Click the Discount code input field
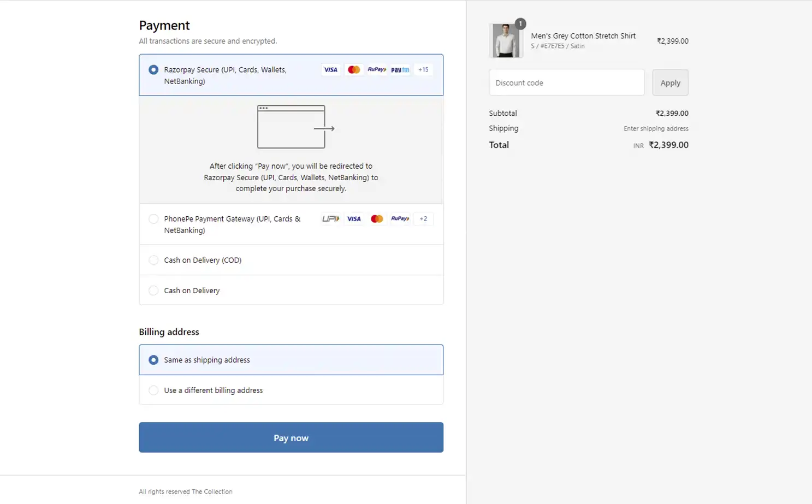The height and width of the screenshot is (504, 812). pos(566,82)
